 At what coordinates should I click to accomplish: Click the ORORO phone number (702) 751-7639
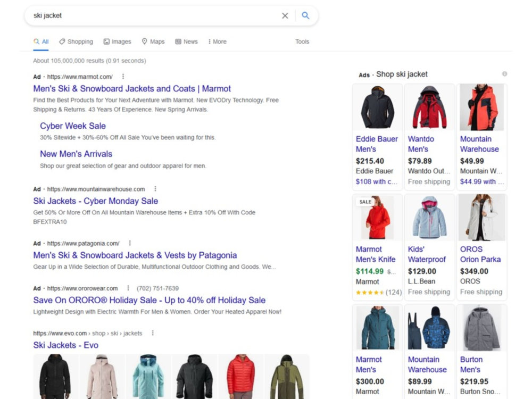click(x=157, y=288)
